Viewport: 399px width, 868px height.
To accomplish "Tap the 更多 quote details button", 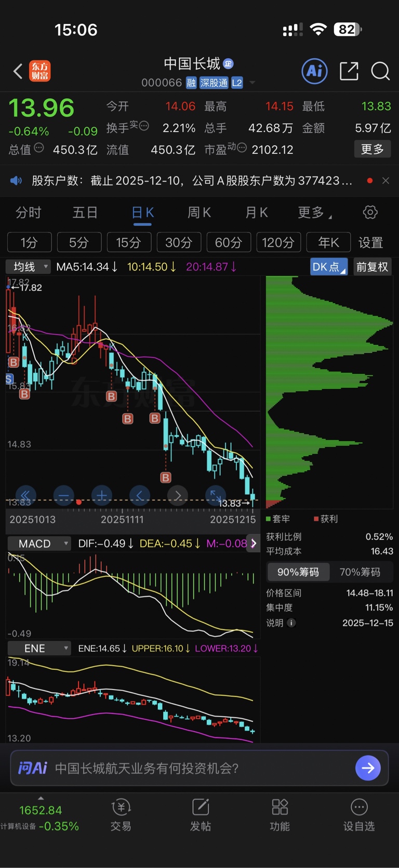I will tap(373, 150).
